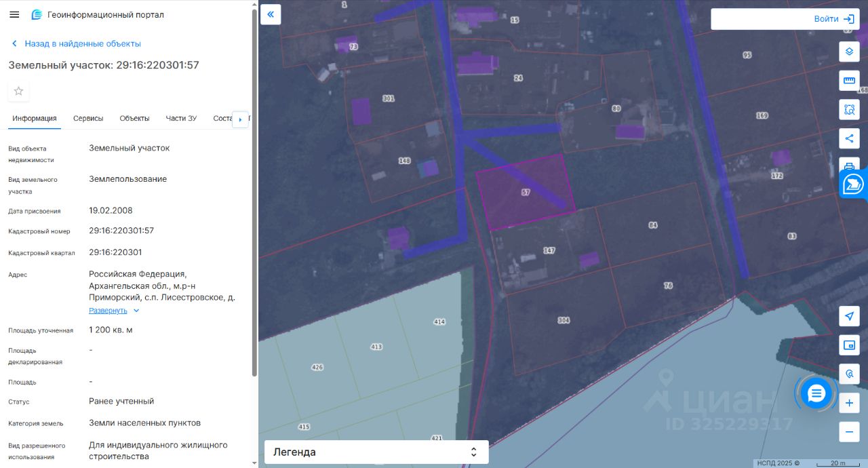Open the hamburger menu
The height and width of the screenshot is (468, 868).
pos(14,14)
